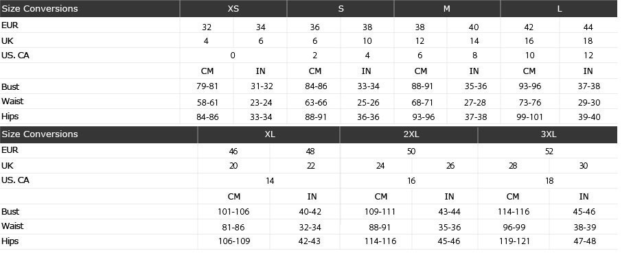Click the M size header

(447, 9)
